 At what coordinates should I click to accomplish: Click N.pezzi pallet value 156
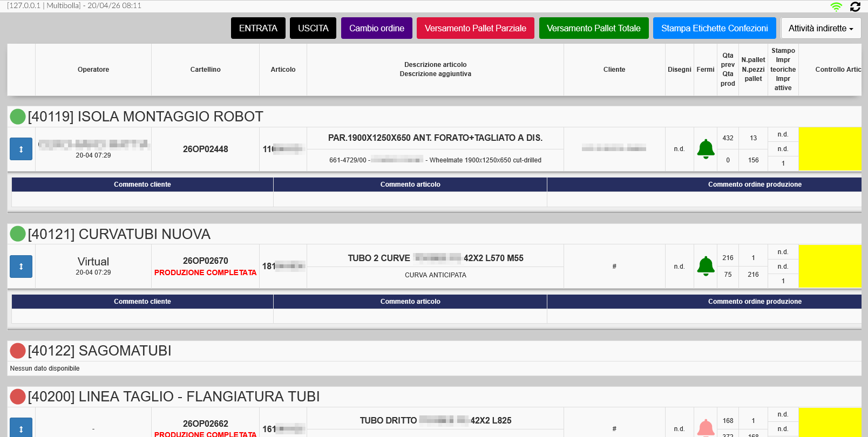[753, 160]
